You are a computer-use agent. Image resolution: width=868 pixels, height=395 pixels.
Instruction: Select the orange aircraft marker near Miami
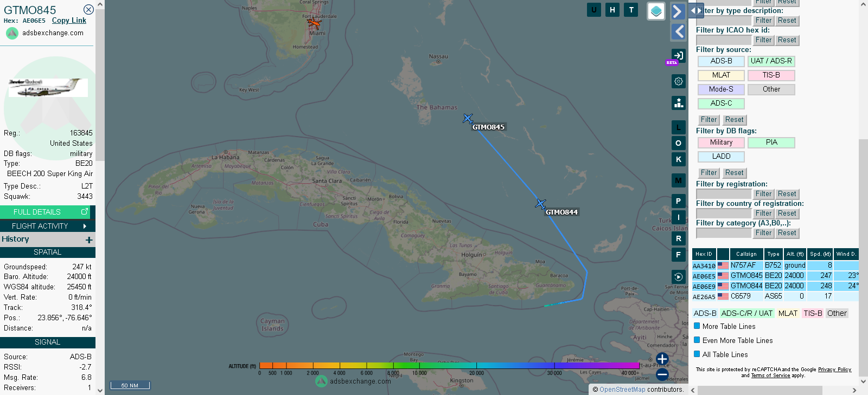[314, 23]
